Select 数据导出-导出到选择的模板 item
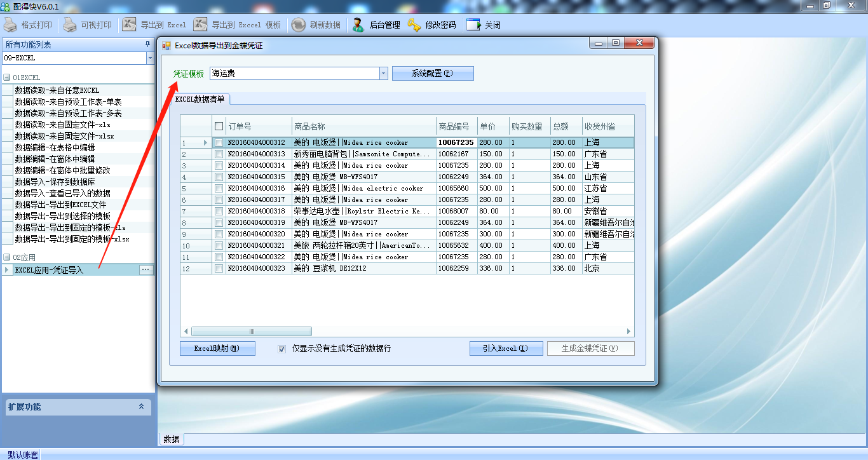The image size is (868, 460). (x=62, y=216)
